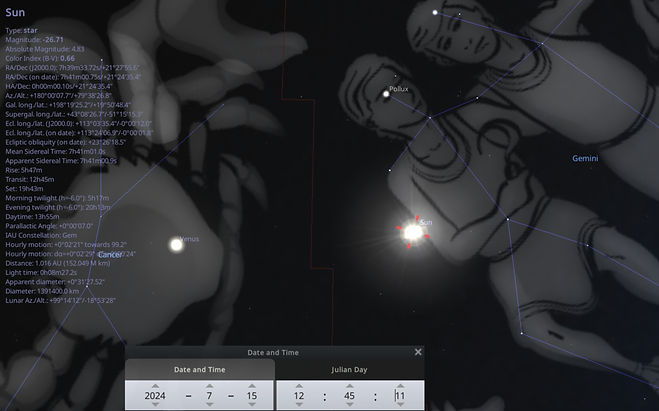Click the Cancer constellation label
The width and height of the screenshot is (659, 411).
pos(110,255)
